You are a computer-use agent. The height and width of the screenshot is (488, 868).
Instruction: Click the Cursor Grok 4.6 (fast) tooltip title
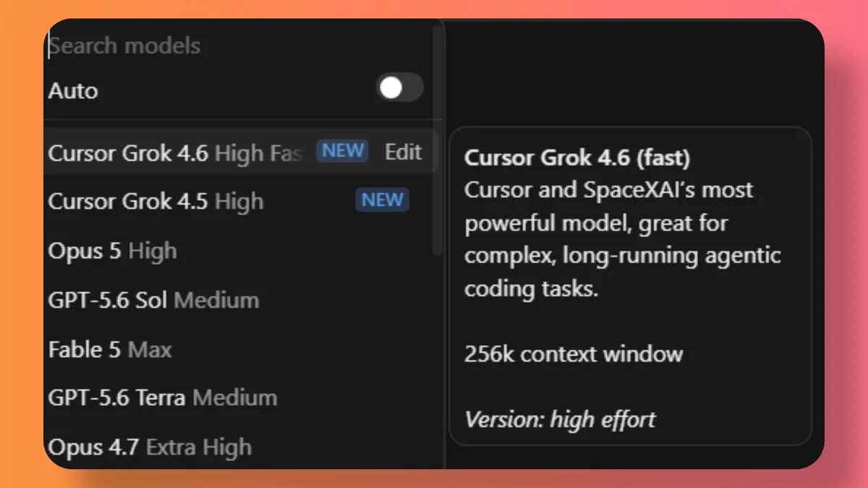(x=576, y=158)
